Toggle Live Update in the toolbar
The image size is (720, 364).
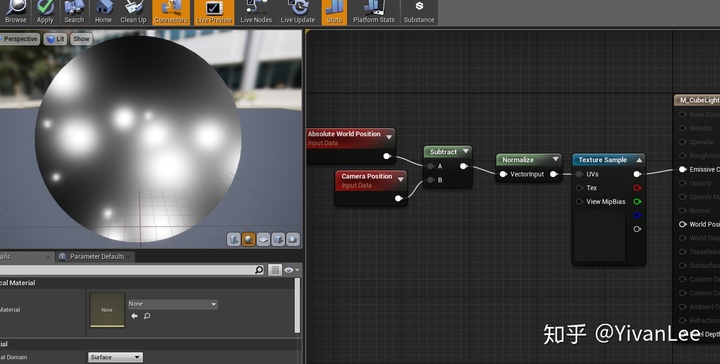point(298,12)
